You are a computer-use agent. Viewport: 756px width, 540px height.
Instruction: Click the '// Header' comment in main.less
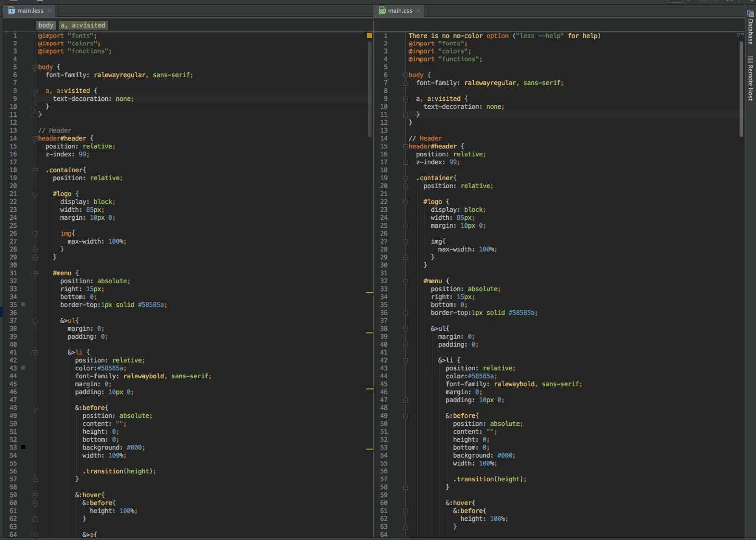tap(54, 131)
